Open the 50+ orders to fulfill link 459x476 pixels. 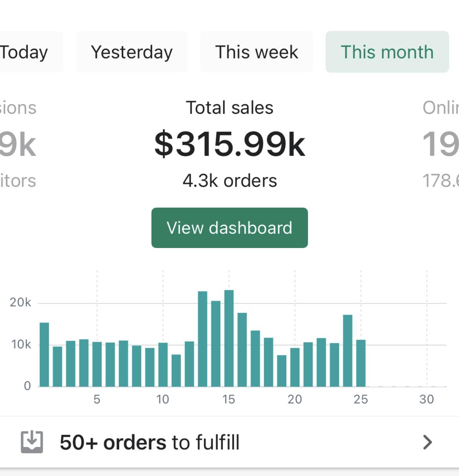[149, 442]
